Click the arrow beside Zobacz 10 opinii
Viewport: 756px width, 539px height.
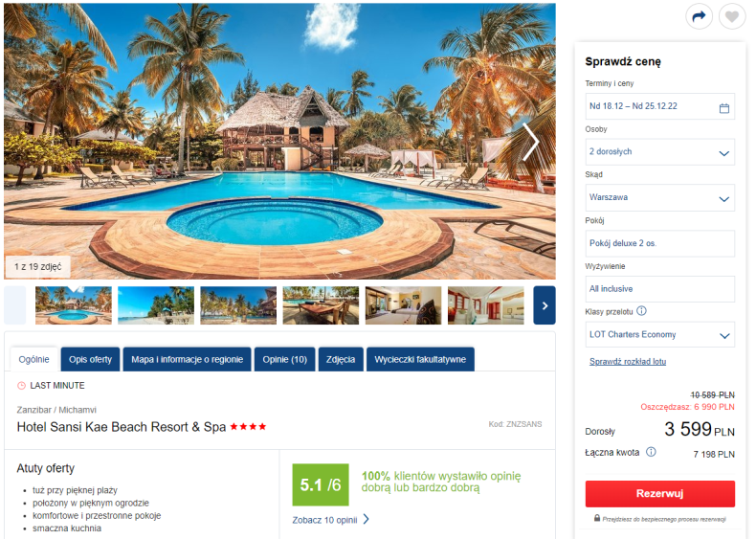point(366,519)
